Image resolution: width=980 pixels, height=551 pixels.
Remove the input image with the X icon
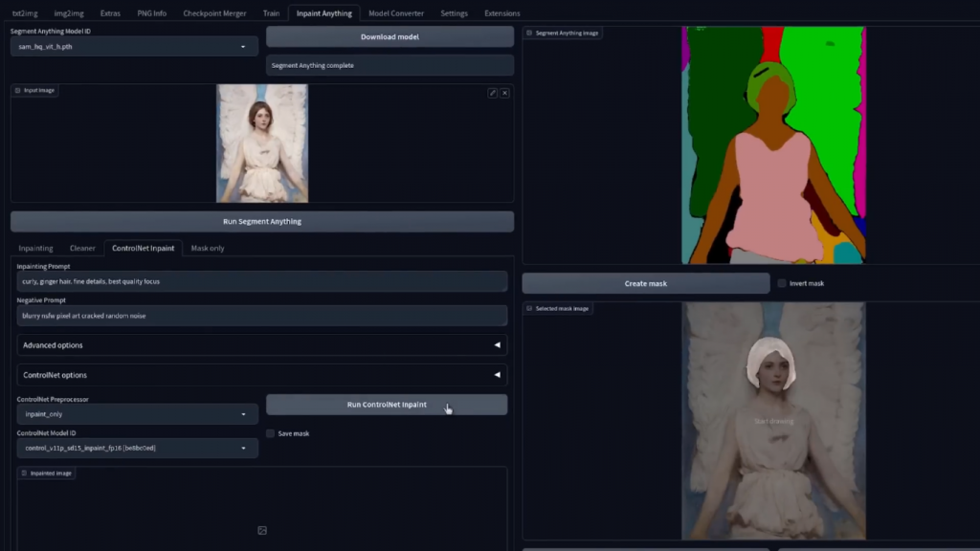504,93
